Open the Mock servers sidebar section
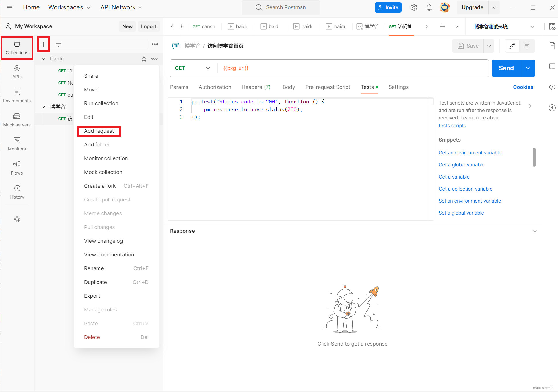558x392 pixels. coord(17,120)
